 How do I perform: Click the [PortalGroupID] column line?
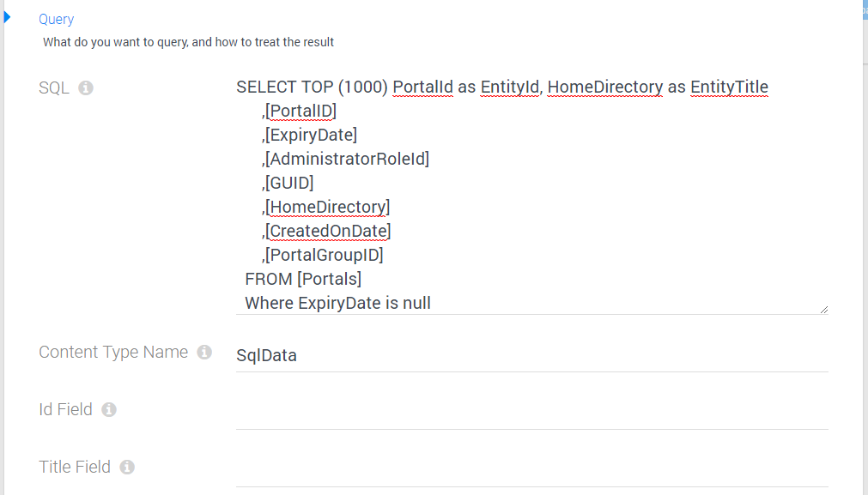pos(323,255)
